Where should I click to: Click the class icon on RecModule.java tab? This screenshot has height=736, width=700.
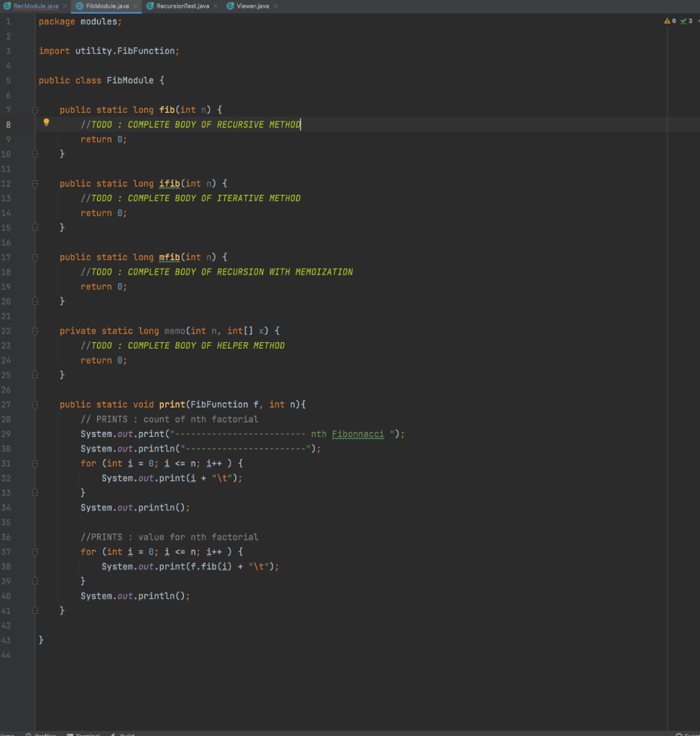tap(7, 6)
